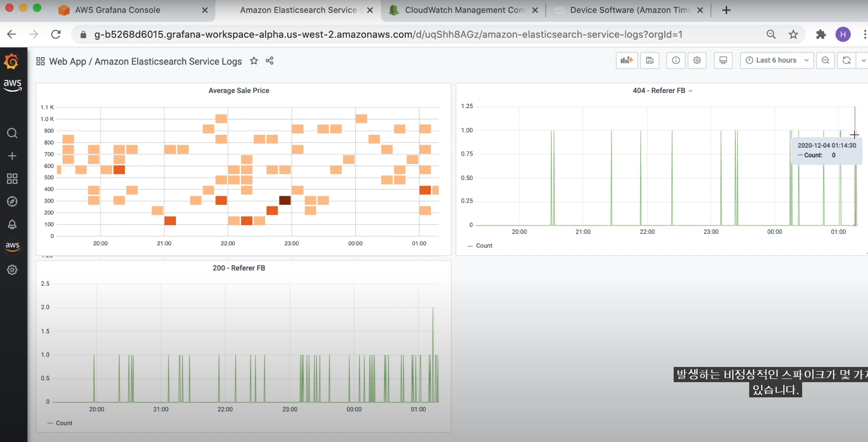Image resolution: width=868 pixels, height=442 pixels.
Task: Click the Add panel toolbar icon
Action: (x=627, y=60)
